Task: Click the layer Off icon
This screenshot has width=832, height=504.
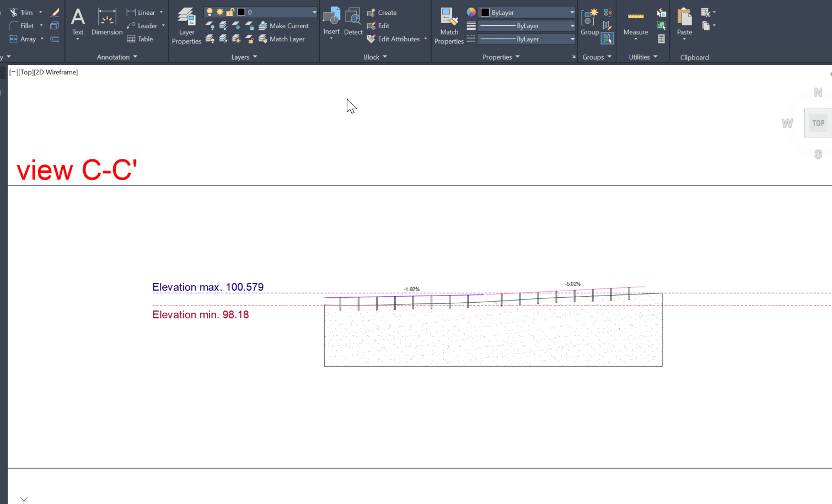Action: tap(210, 25)
